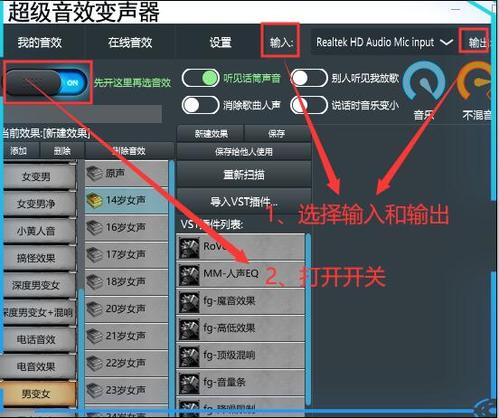Screen dimensions: 499x418
Task: Click the 保存给他人使用 button
Action: coord(244,152)
